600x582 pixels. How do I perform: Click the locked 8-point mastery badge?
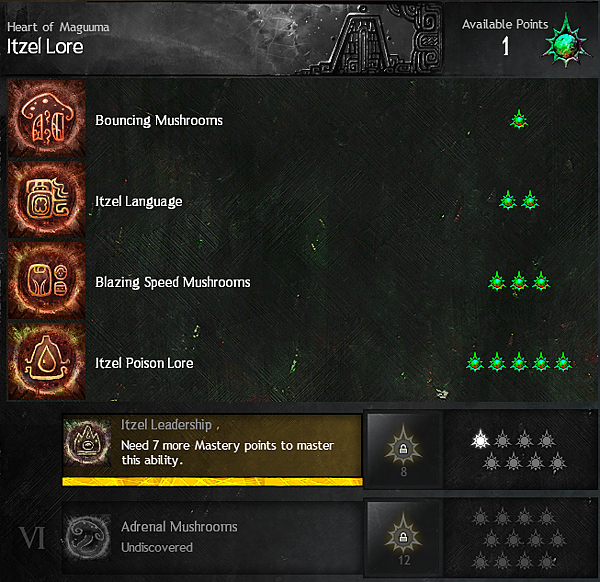pos(403,450)
